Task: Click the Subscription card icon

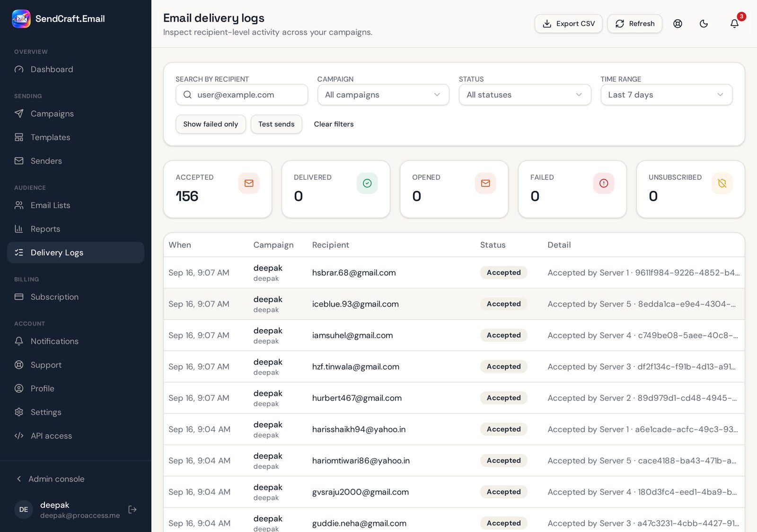Action: pyautogui.click(x=19, y=297)
